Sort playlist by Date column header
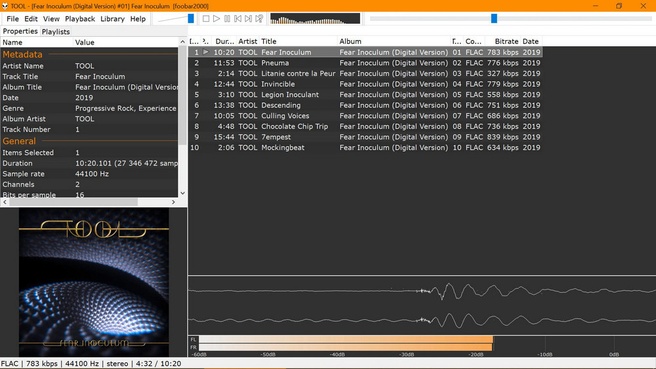The image size is (656, 369). tap(530, 41)
